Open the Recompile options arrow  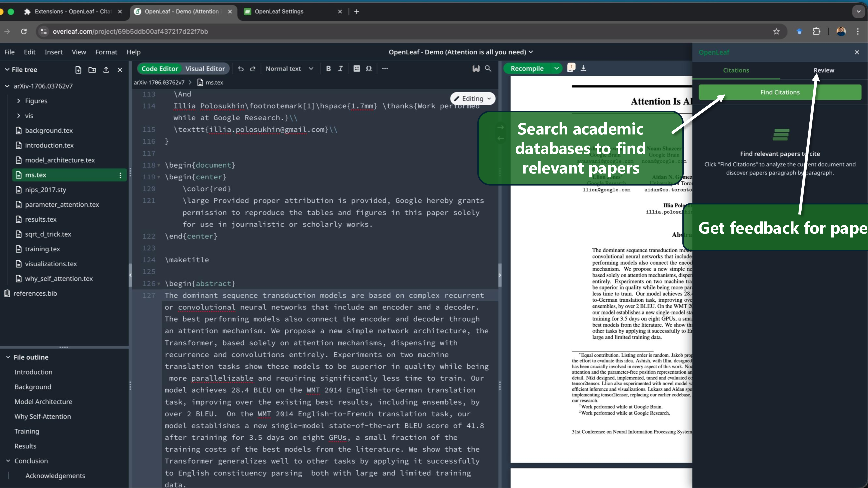click(556, 69)
